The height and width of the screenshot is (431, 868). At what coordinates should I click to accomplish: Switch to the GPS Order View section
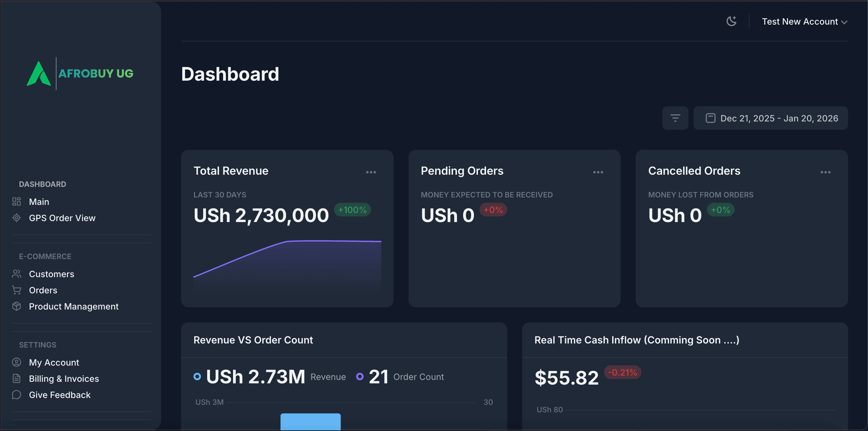pyautogui.click(x=62, y=218)
